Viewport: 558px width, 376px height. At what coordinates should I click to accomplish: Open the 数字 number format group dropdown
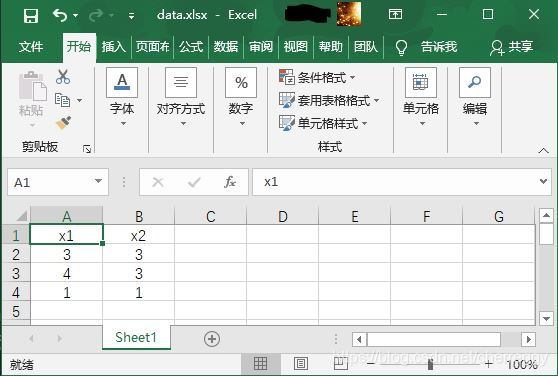[241, 97]
